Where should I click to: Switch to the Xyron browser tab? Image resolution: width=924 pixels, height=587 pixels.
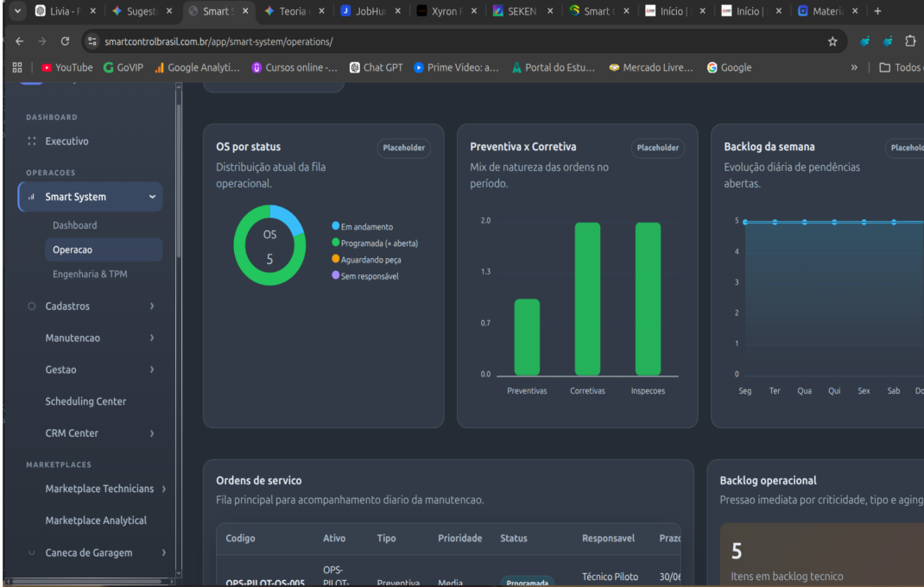[x=446, y=11]
